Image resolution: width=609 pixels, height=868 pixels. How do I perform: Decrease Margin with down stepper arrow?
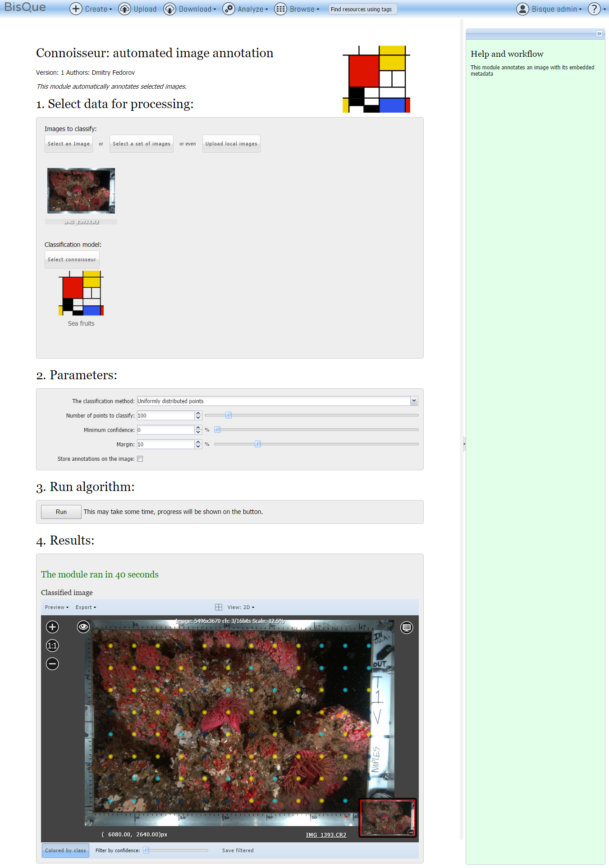pyautogui.click(x=198, y=446)
